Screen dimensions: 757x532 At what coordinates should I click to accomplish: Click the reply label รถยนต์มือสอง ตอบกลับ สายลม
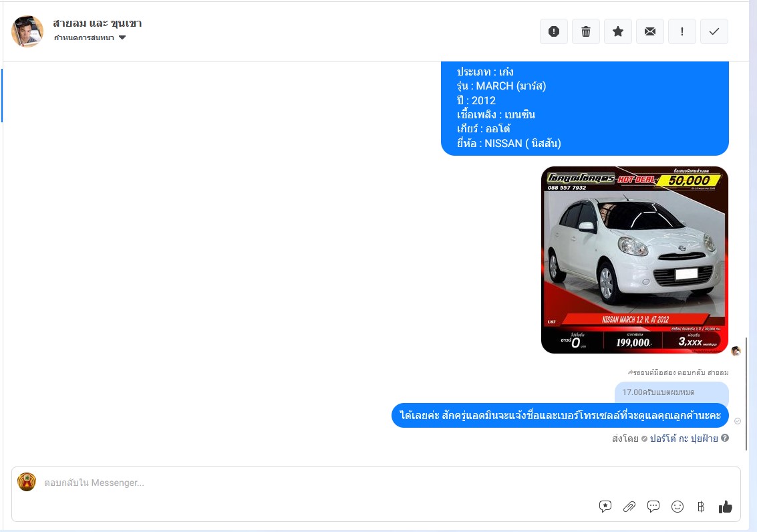677,372
